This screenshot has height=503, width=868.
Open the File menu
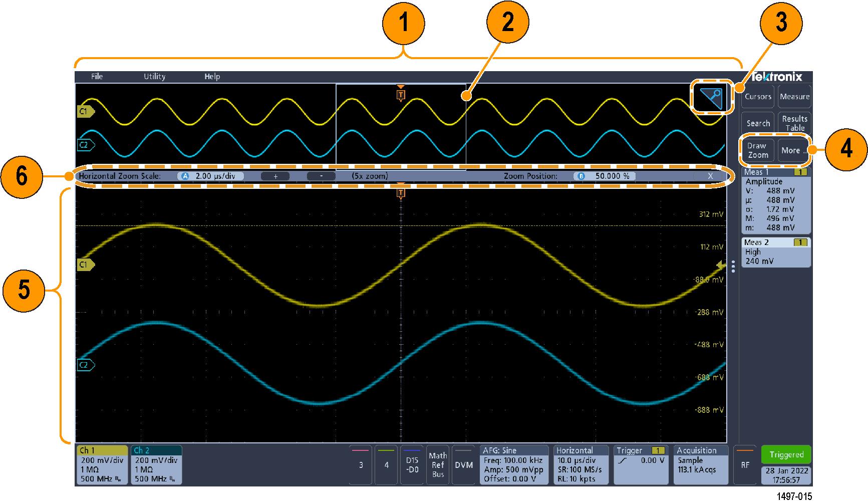click(x=97, y=77)
